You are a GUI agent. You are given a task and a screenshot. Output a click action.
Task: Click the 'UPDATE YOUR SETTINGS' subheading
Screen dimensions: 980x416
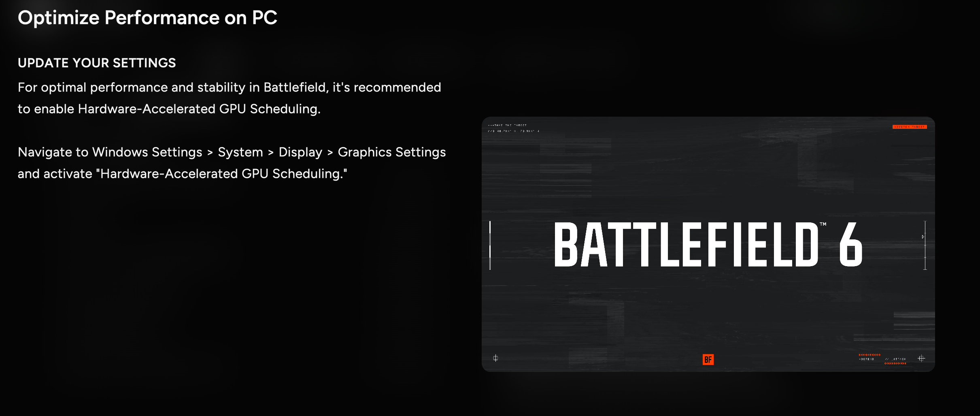point(97,63)
